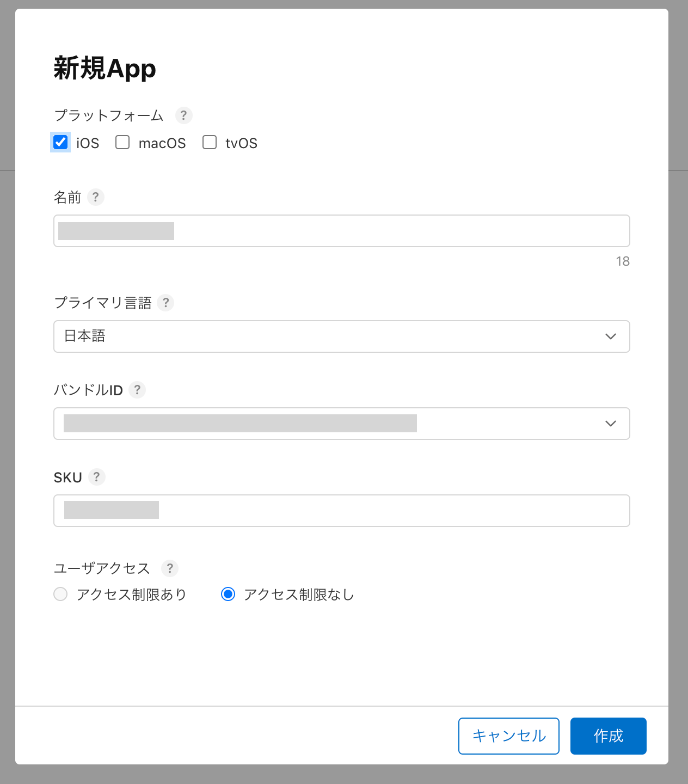The image size is (688, 784).
Task: Open the help tooltip for プライマリ言語
Action: (x=165, y=303)
